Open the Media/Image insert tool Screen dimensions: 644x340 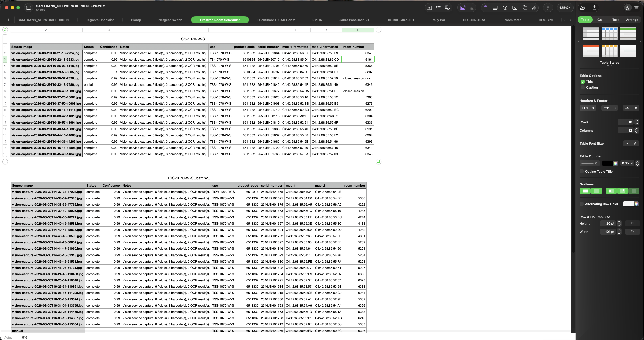[x=463, y=8]
